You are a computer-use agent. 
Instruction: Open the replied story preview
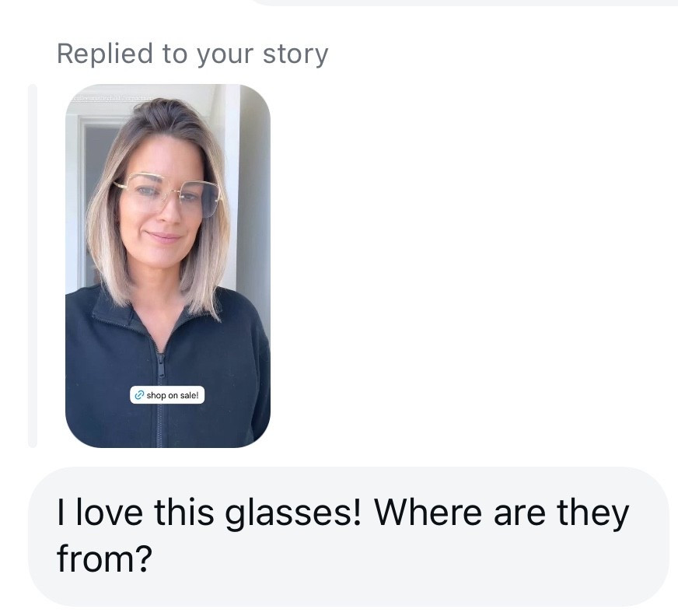click(167, 264)
